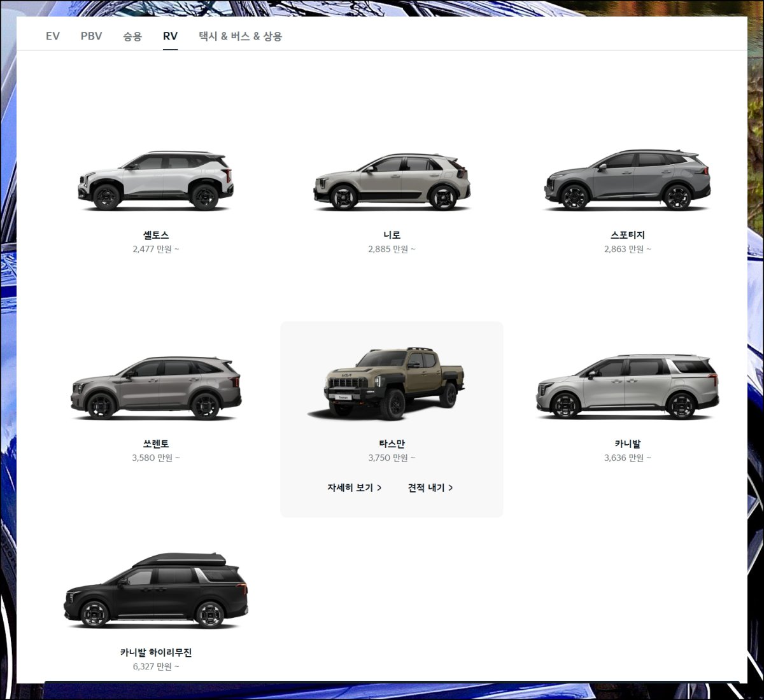The image size is (764, 700).
Task: Click the 스포티지 model name
Action: [x=627, y=235]
